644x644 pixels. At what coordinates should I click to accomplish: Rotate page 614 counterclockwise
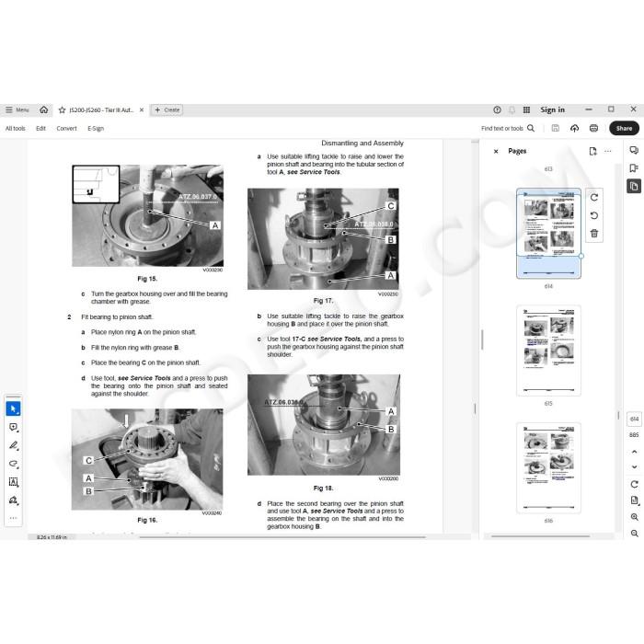tap(594, 215)
